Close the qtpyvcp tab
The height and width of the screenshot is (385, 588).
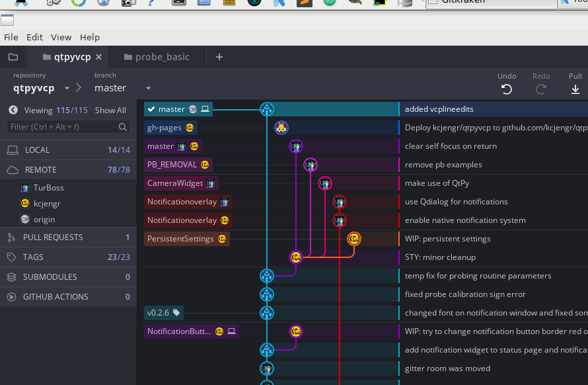pos(98,57)
